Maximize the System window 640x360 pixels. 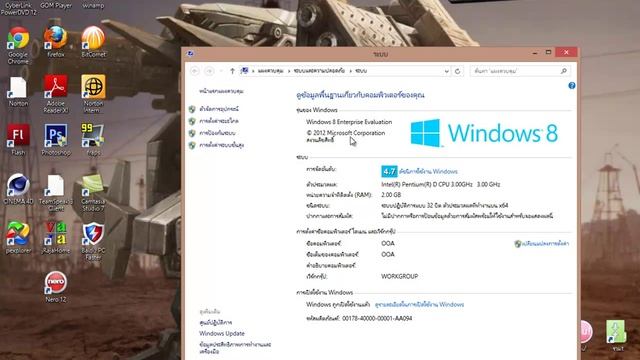549,52
